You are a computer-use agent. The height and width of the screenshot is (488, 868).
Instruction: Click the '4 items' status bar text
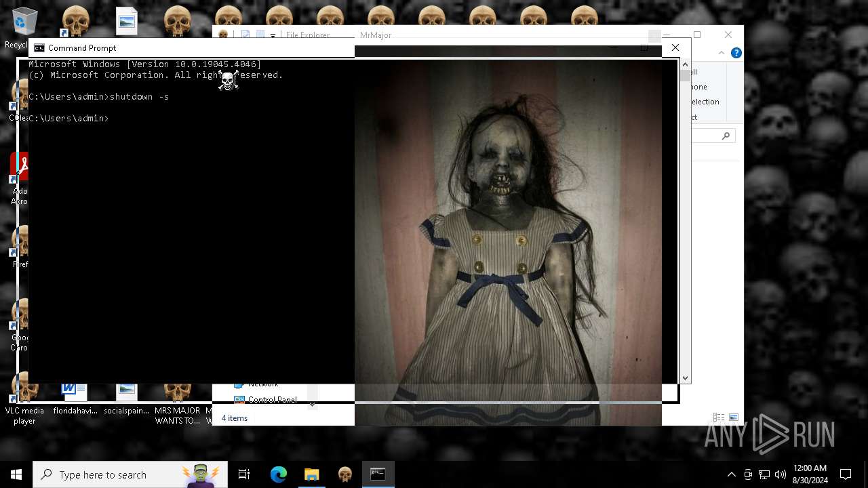tap(235, 418)
